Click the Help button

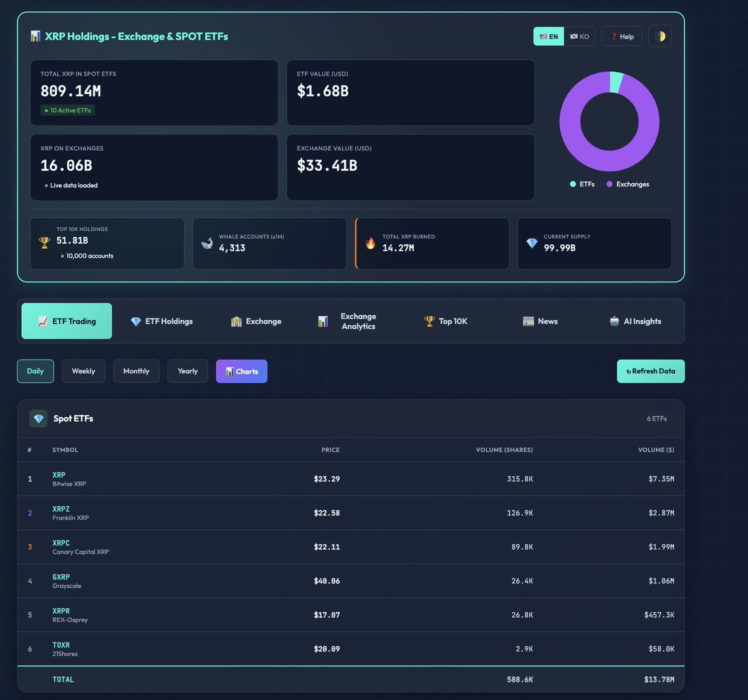pos(621,36)
